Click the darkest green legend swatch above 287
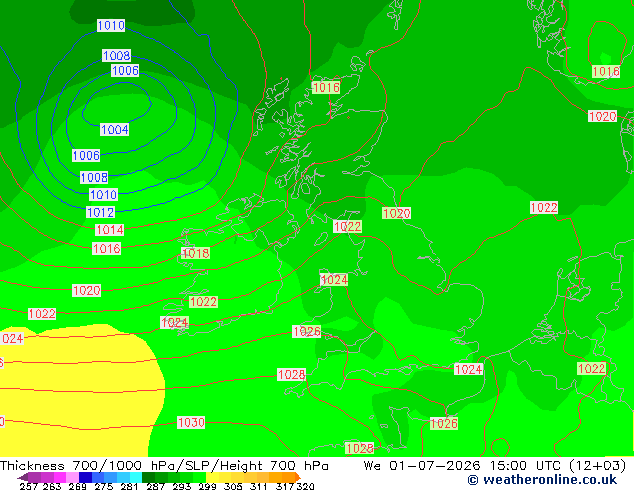Screen dimensions: 634x490 coord(148,477)
